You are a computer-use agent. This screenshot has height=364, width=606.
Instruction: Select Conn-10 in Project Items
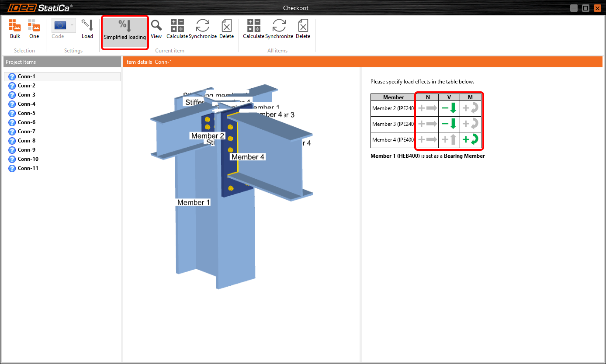62,159
